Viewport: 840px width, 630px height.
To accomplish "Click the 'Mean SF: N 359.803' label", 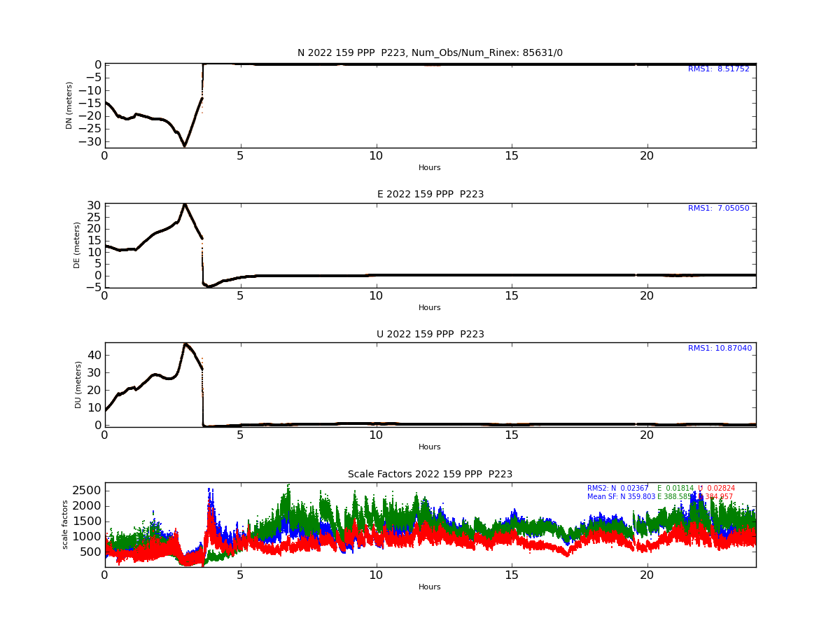I will [x=622, y=497].
